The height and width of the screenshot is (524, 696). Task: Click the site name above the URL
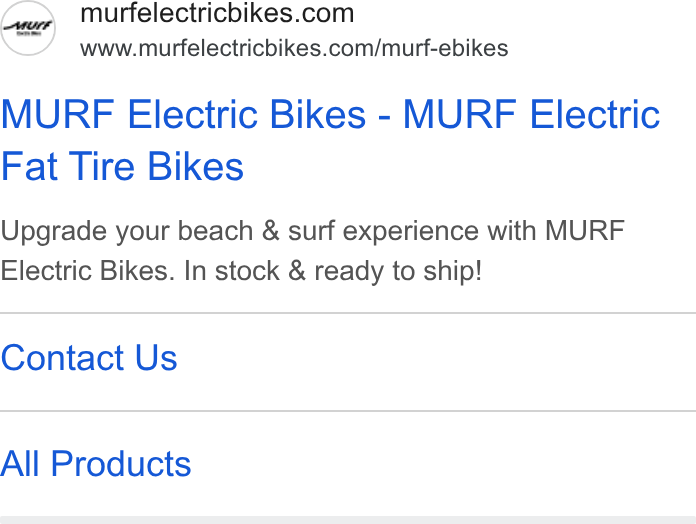click(x=217, y=13)
